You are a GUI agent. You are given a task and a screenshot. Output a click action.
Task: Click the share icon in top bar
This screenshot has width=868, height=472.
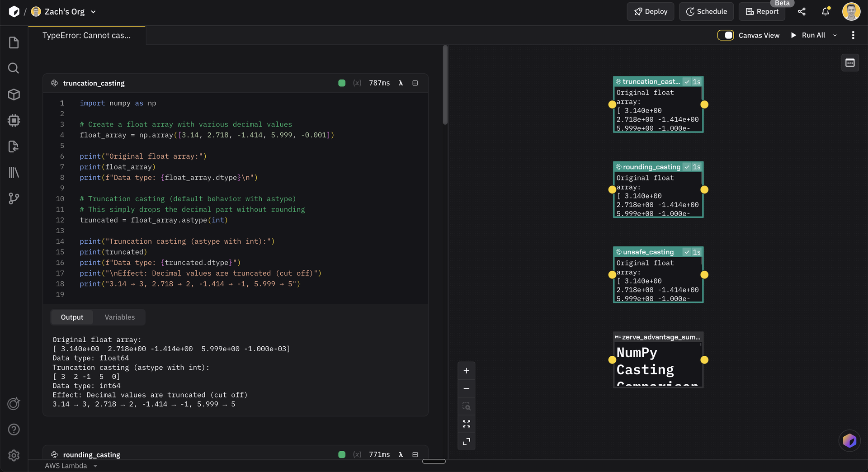(802, 12)
